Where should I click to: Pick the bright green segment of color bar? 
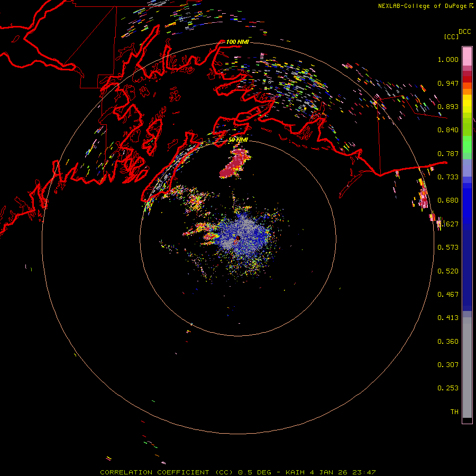(467, 144)
